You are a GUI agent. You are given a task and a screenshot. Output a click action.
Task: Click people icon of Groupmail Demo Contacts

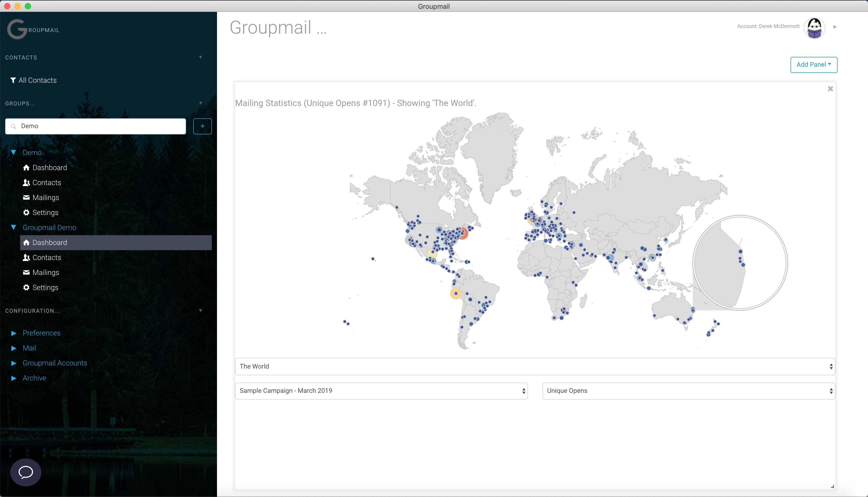pos(26,258)
